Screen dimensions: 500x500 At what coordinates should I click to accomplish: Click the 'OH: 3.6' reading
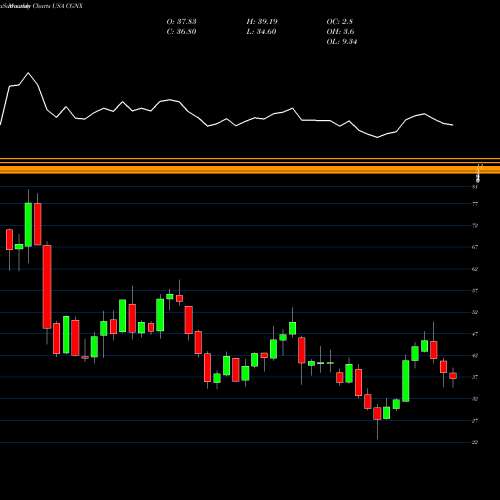[340, 32]
